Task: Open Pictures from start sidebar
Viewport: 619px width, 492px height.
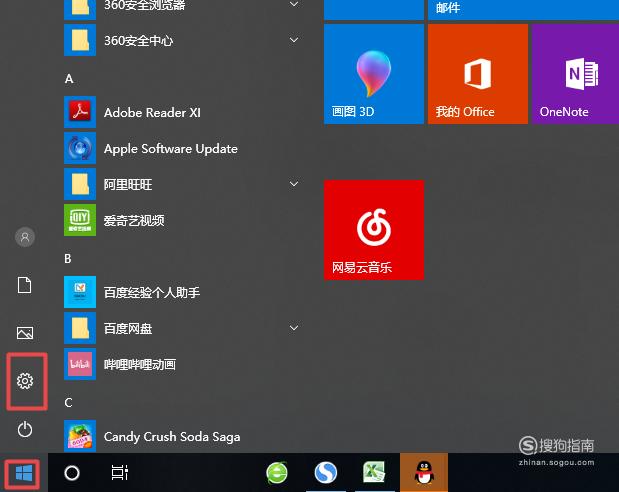Action: (25, 333)
